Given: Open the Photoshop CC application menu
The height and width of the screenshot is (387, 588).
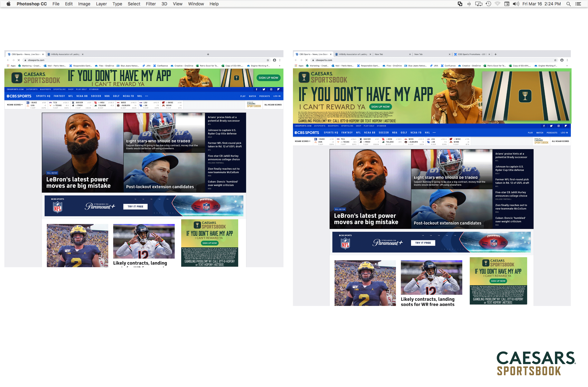Looking at the screenshot, I should [32, 4].
